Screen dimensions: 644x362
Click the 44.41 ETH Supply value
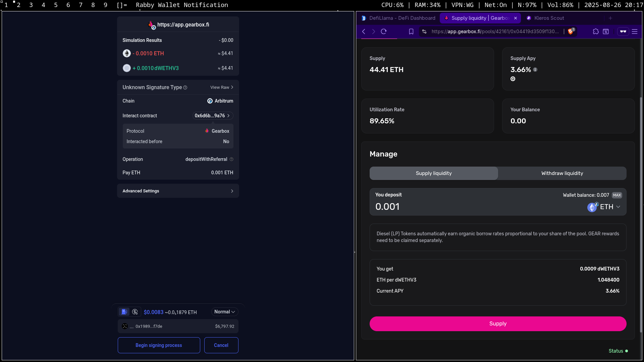(386, 70)
